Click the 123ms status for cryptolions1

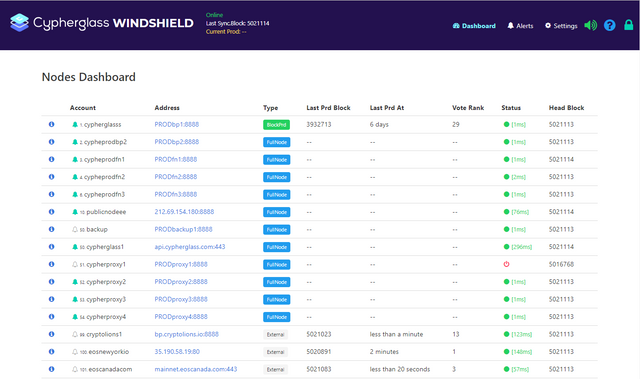[x=521, y=334]
